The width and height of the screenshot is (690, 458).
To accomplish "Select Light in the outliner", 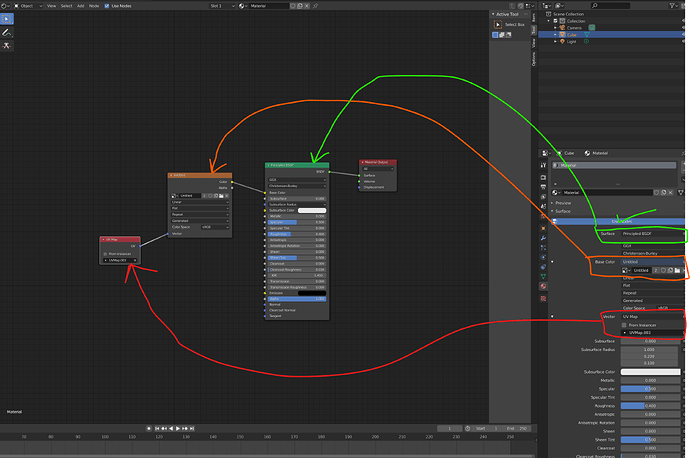I will [571, 41].
